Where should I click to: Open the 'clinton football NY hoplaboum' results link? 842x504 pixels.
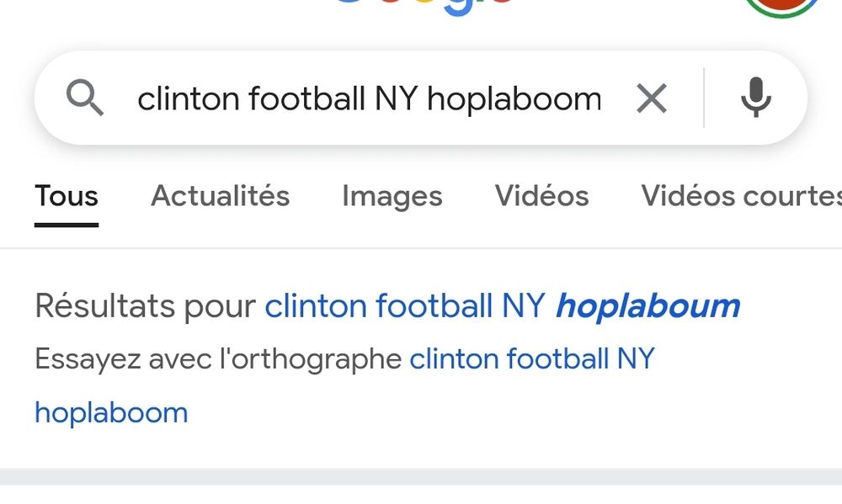(x=502, y=307)
